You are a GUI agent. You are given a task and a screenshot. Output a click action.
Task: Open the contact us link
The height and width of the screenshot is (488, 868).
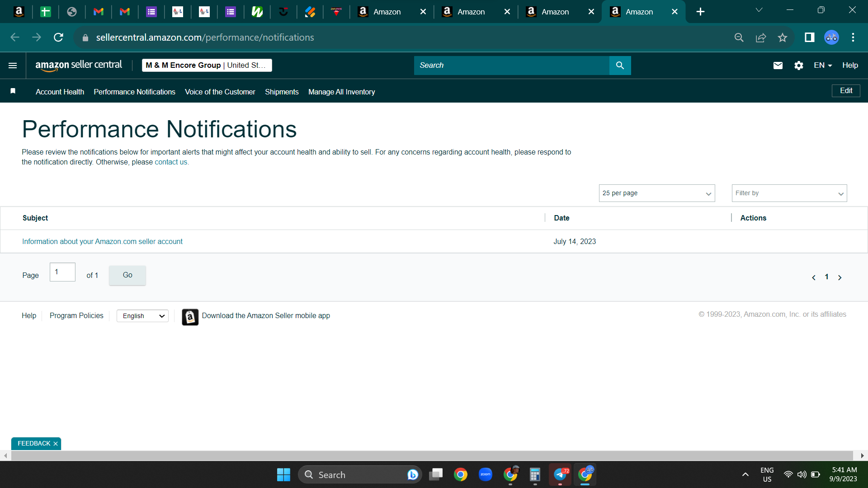pyautogui.click(x=171, y=162)
